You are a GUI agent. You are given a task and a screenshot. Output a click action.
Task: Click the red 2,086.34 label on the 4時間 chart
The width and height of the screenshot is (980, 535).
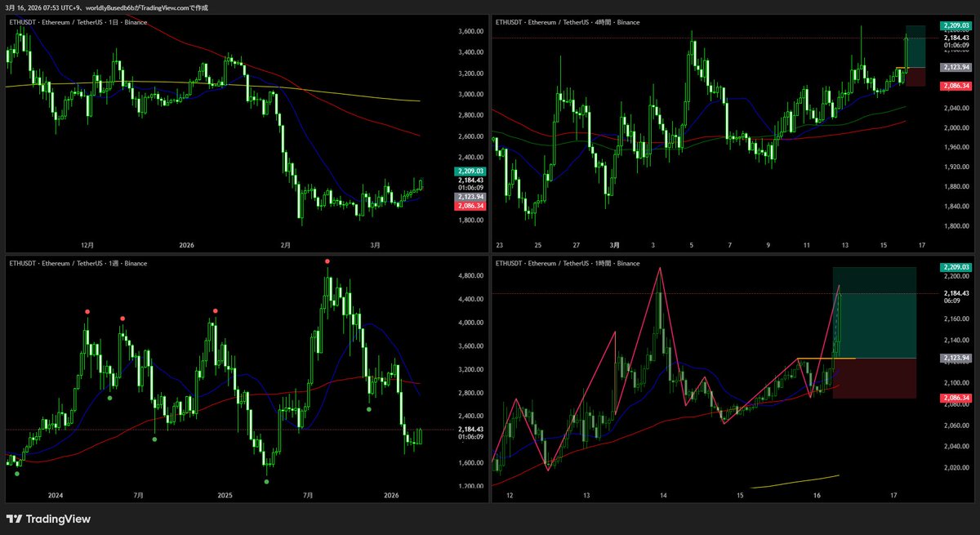(x=955, y=86)
